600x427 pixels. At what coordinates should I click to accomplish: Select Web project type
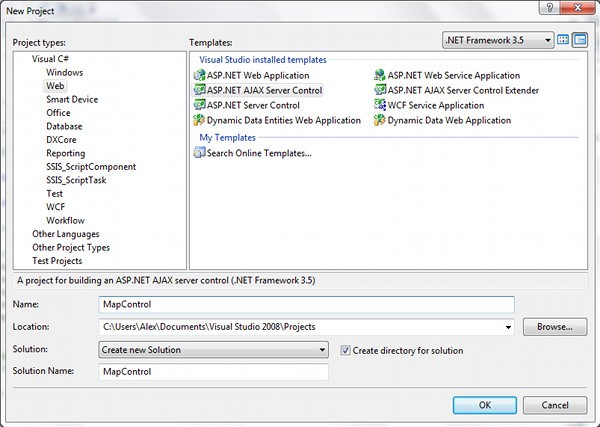pos(55,86)
